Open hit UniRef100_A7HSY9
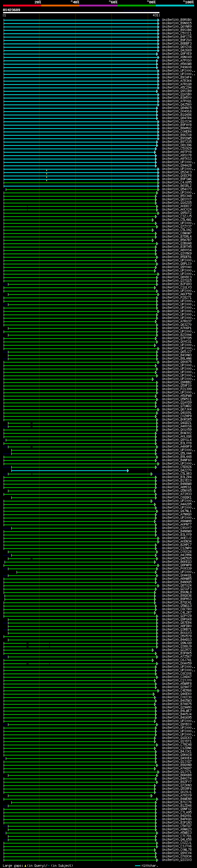Screen dimensions: 197x868 pyautogui.click(x=177, y=795)
